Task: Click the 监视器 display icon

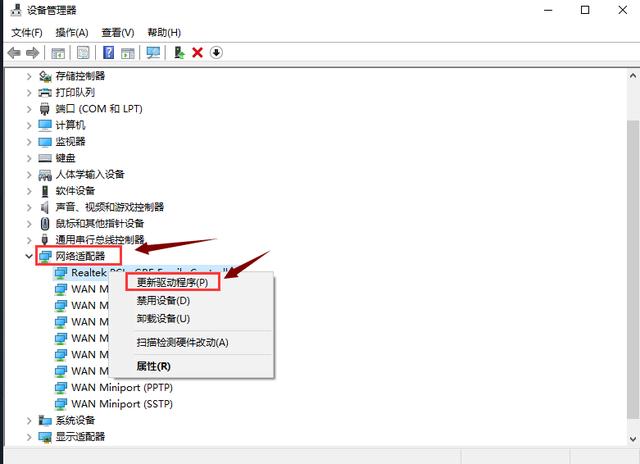Action: pos(45,142)
